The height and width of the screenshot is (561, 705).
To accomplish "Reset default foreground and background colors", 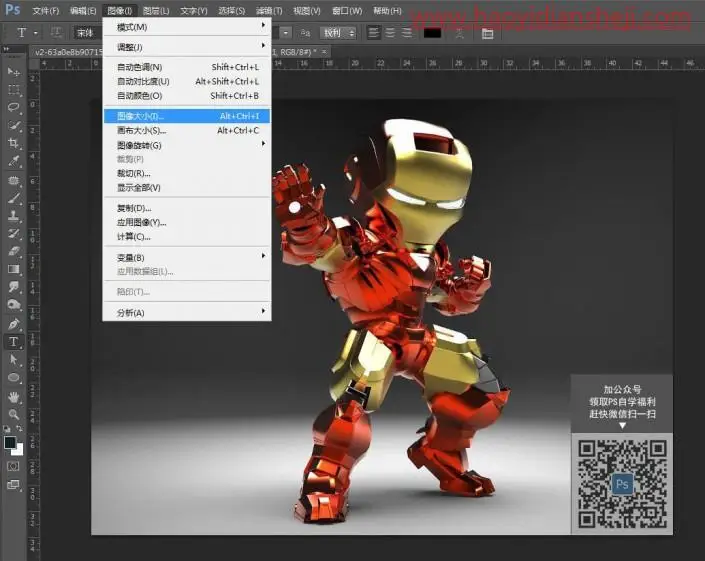I will click(7, 428).
